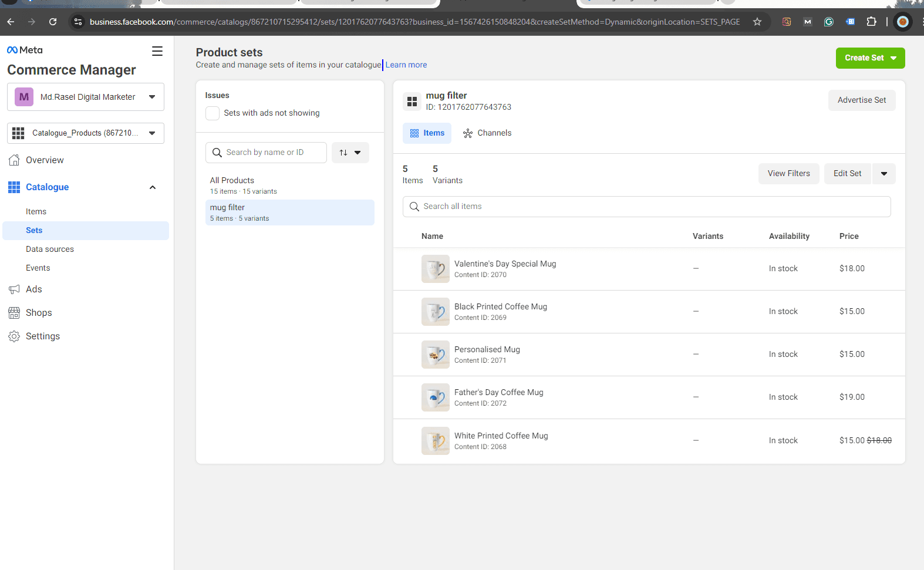Click the Availability column header

789,236
